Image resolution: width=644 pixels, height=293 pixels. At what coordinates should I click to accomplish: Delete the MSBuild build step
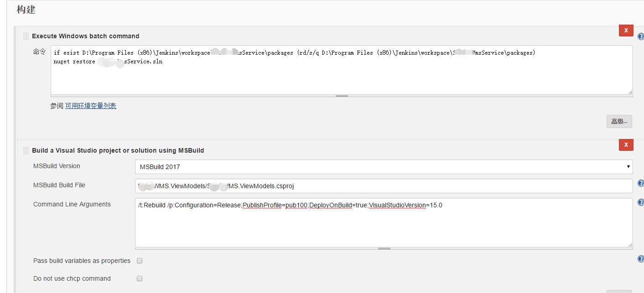coord(626,144)
